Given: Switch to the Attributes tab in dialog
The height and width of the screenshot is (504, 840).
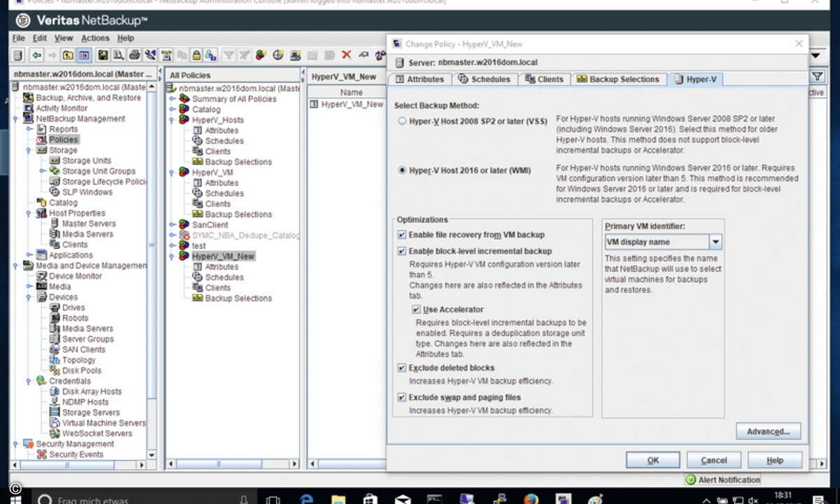Looking at the screenshot, I should (419, 79).
